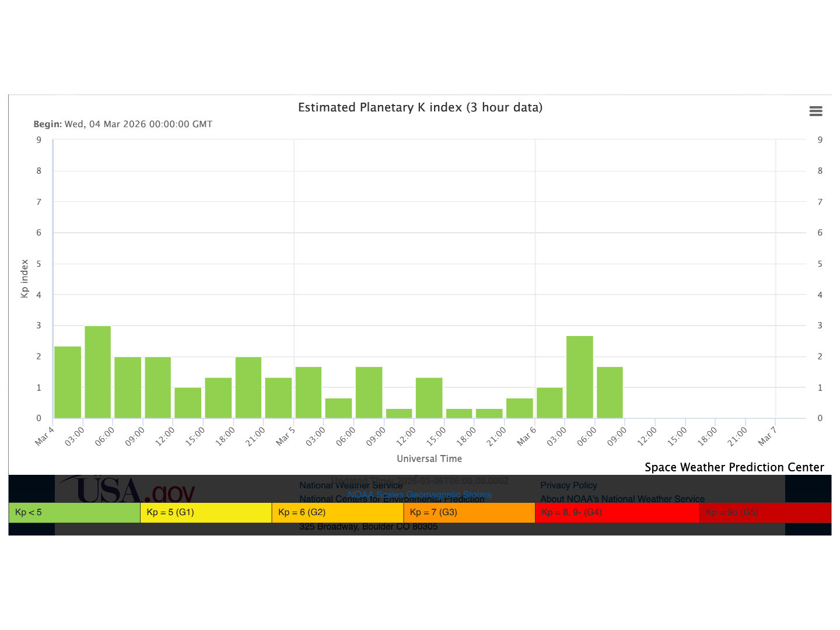Image resolution: width=840 pixels, height=630 pixels.
Task: Open About NOAA's National Weather Service
Action: pos(622,499)
